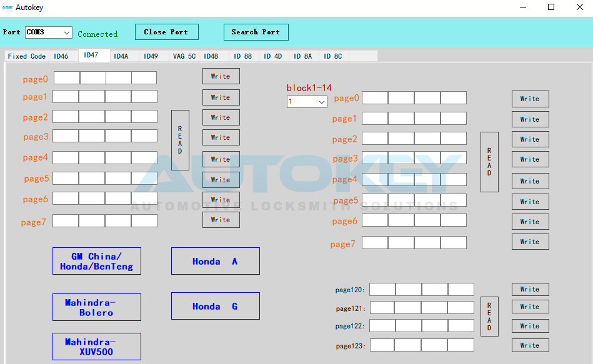Click the Close Port button
The image size is (593, 364).
(166, 32)
